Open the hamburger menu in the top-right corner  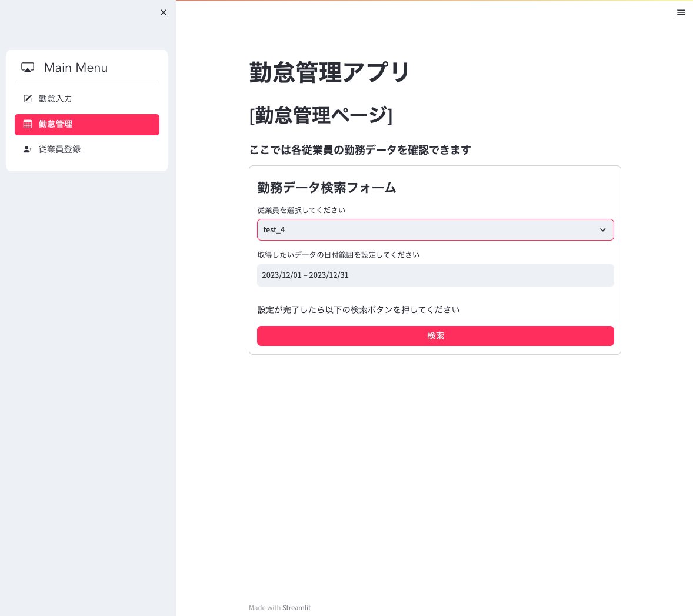[x=681, y=12]
